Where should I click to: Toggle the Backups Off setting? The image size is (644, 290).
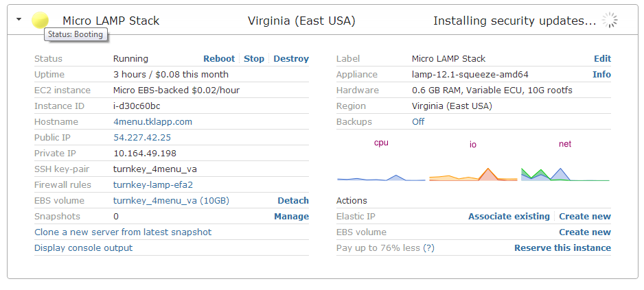coord(418,122)
